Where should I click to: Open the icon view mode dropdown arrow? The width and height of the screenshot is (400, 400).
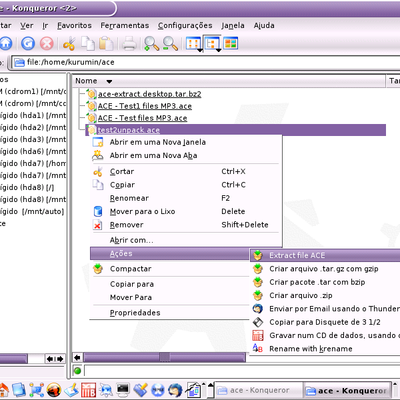tap(200, 50)
